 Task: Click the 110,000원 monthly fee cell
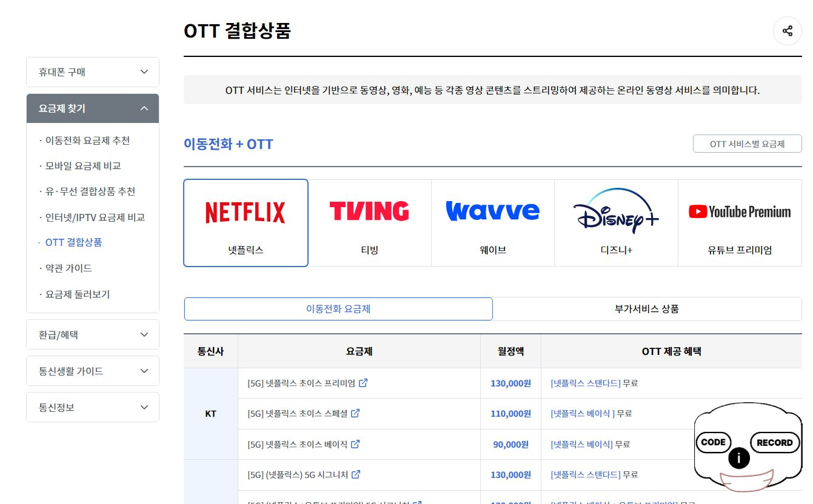(511, 414)
